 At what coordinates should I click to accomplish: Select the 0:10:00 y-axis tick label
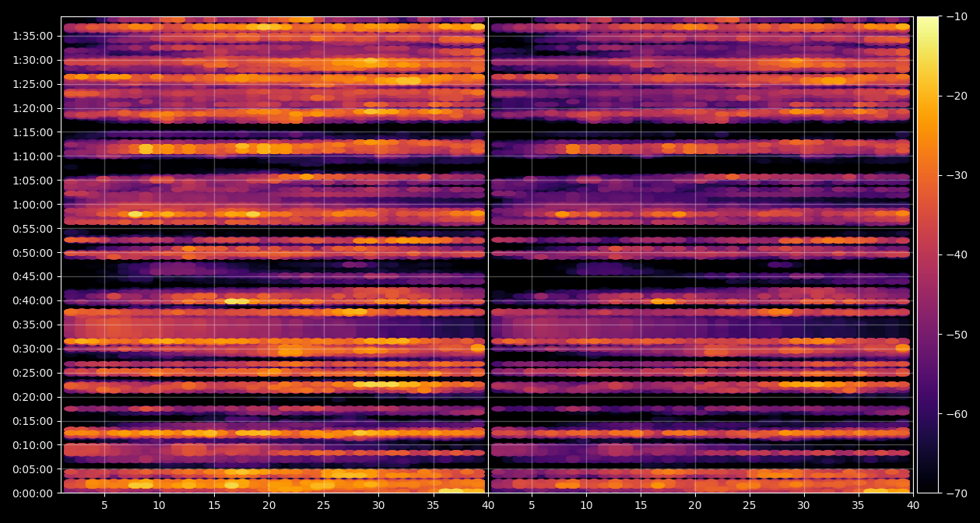33,445
